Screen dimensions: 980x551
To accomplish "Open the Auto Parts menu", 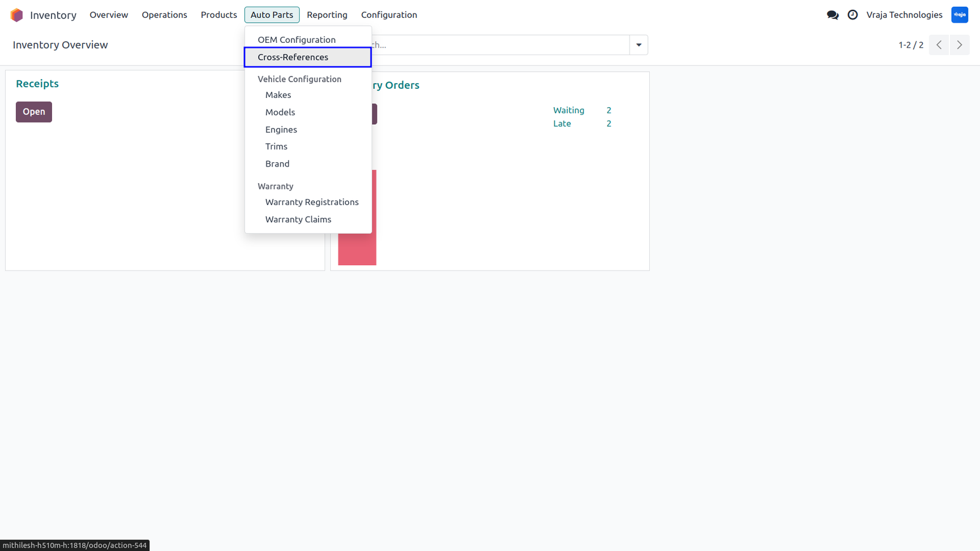I will (272, 15).
